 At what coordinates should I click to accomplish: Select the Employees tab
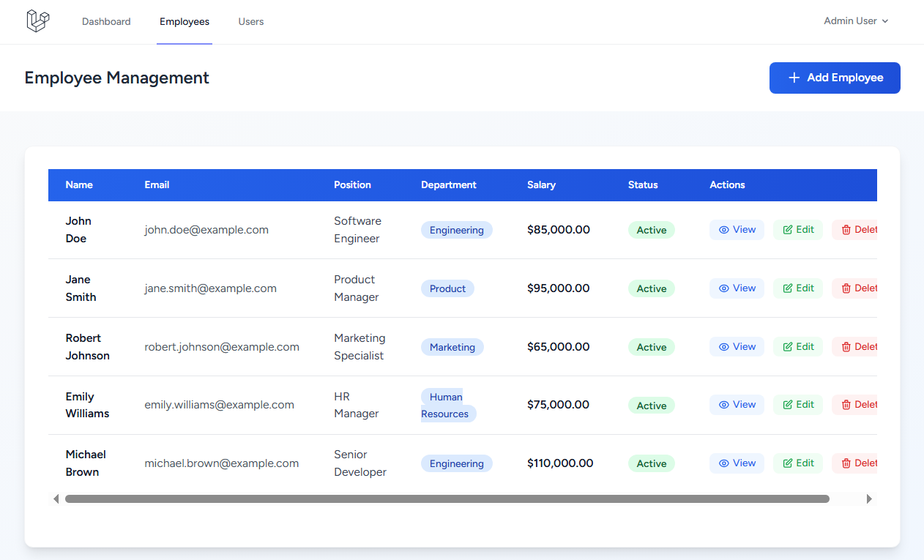184,21
